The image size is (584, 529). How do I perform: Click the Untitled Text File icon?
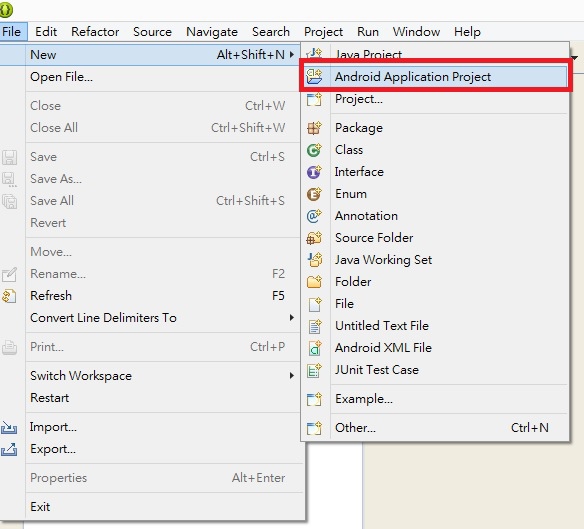314,326
